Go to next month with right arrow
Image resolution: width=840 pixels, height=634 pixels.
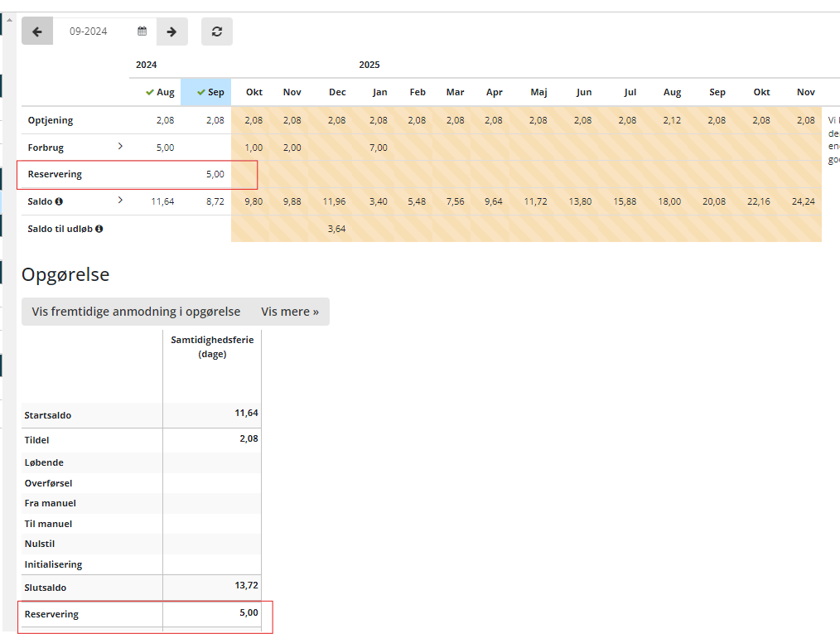click(171, 31)
